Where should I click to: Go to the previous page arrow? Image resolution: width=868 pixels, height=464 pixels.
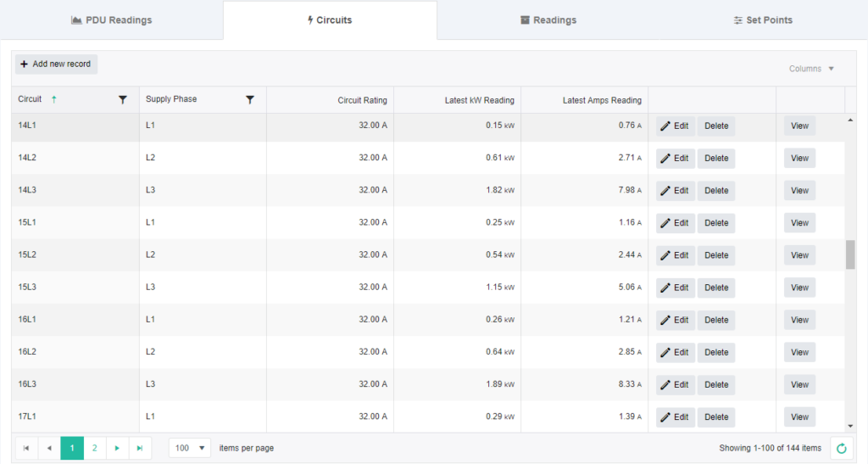(x=49, y=448)
